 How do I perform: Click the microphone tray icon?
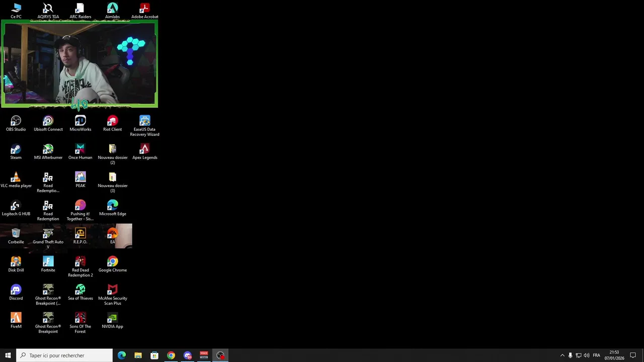570,355
